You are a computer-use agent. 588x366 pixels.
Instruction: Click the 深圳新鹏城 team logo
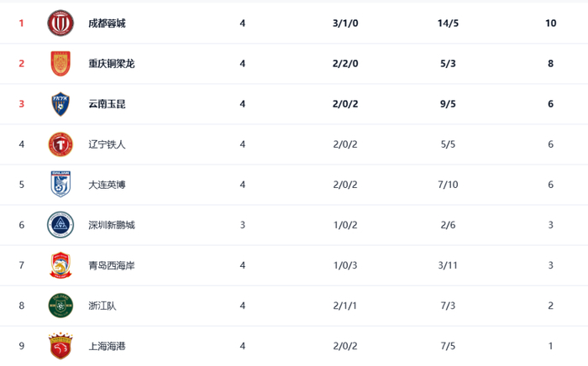coord(60,224)
